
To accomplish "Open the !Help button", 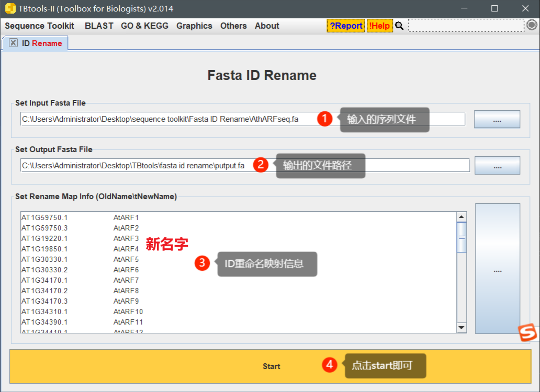I will coord(379,26).
